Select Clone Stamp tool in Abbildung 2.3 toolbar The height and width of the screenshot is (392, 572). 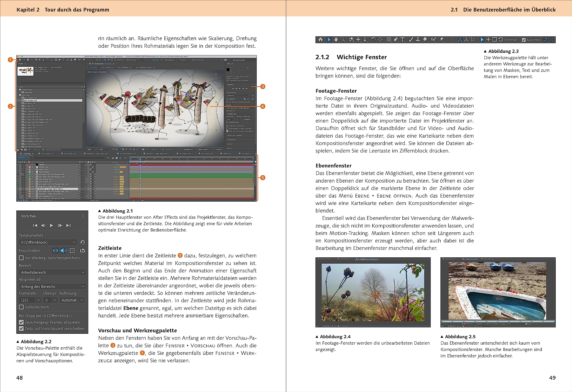pyautogui.click(x=418, y=40)
